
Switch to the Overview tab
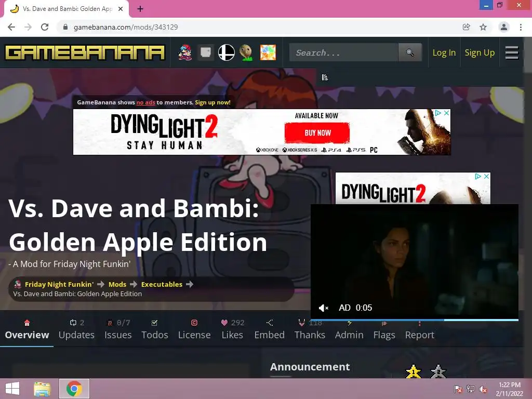pos(27,329)
